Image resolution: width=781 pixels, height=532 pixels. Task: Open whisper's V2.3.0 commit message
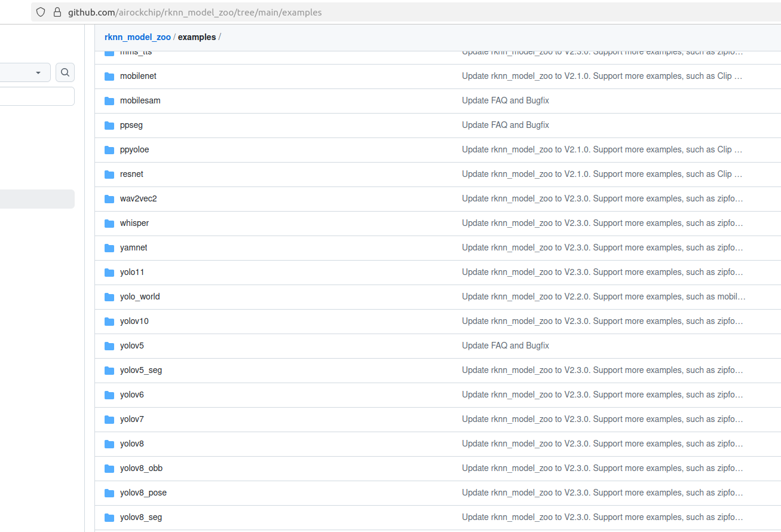[x=602, y=223]
